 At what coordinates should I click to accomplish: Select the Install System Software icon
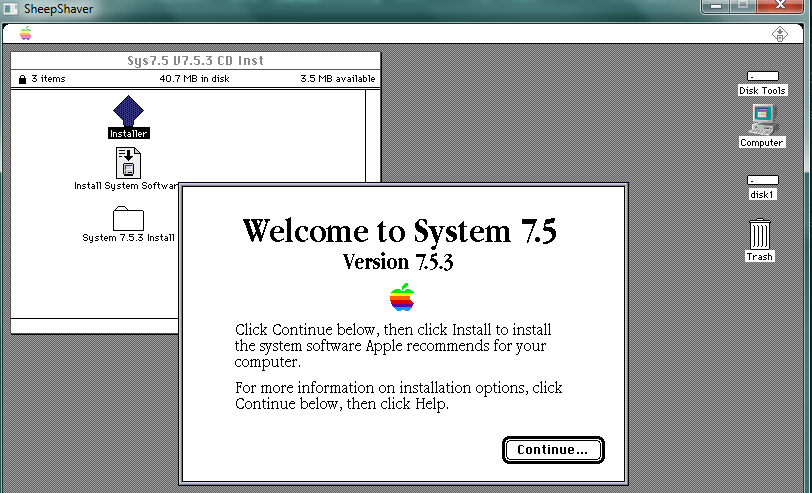click(129, 162)
